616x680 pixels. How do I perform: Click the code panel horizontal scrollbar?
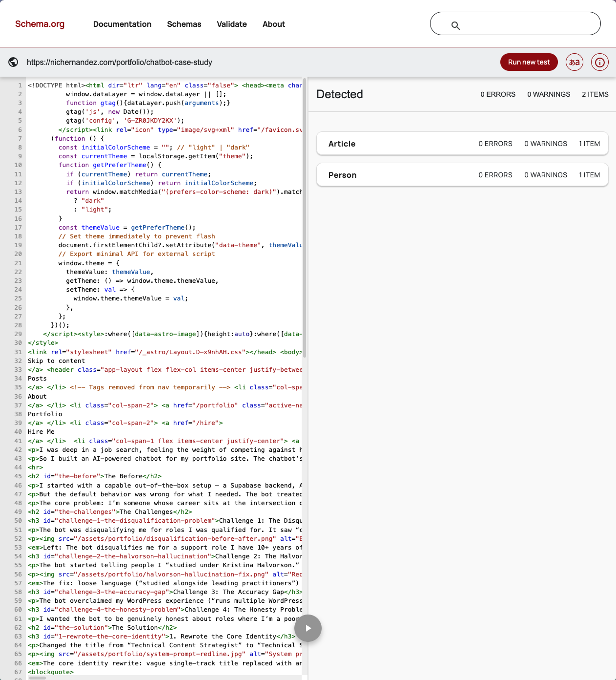click(38, 678)
